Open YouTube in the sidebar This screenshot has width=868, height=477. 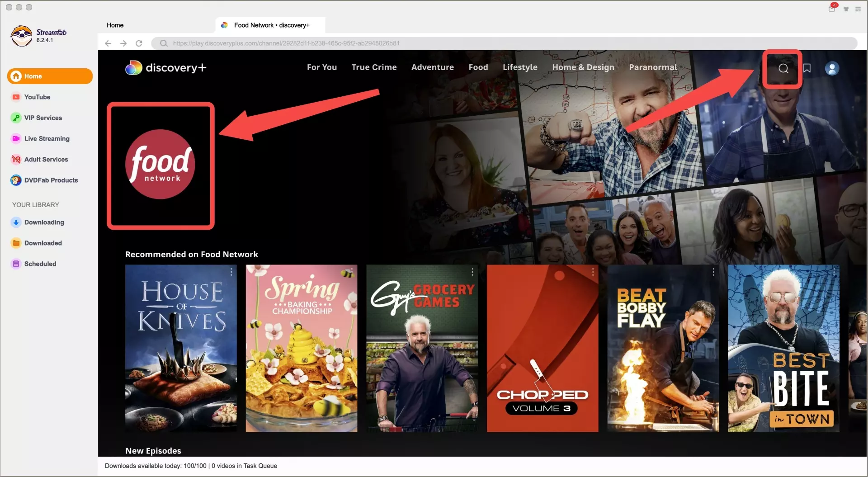pyautogui.click(x=37, y=97)
